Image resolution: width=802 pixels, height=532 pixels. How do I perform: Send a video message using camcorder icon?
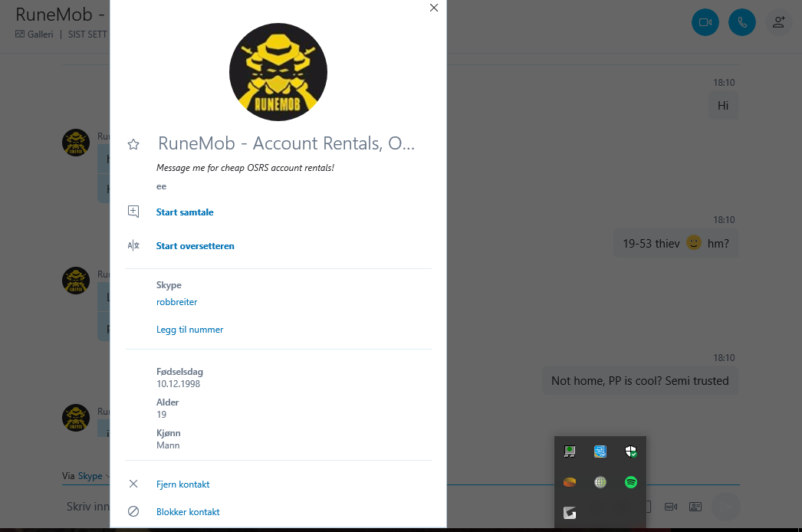point(671,507)
